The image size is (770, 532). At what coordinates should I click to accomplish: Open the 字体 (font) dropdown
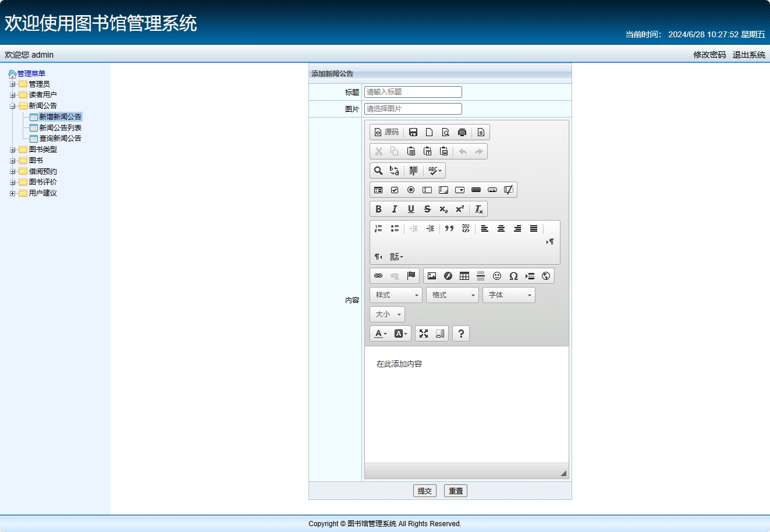click(x=507, y=295)
